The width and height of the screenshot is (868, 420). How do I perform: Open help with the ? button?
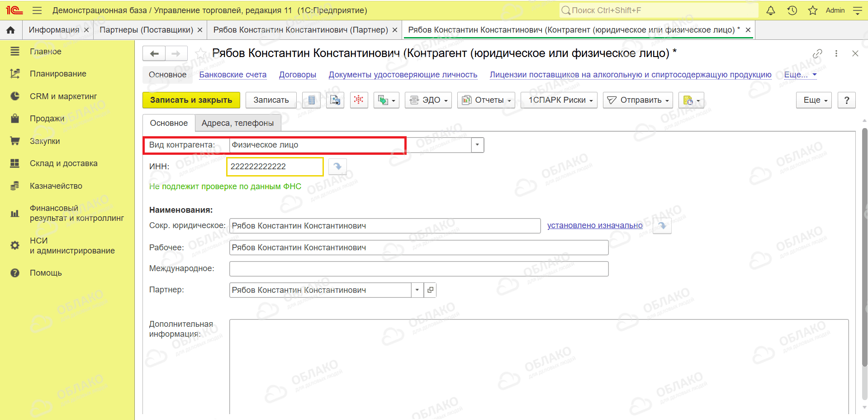click(847, 100)
